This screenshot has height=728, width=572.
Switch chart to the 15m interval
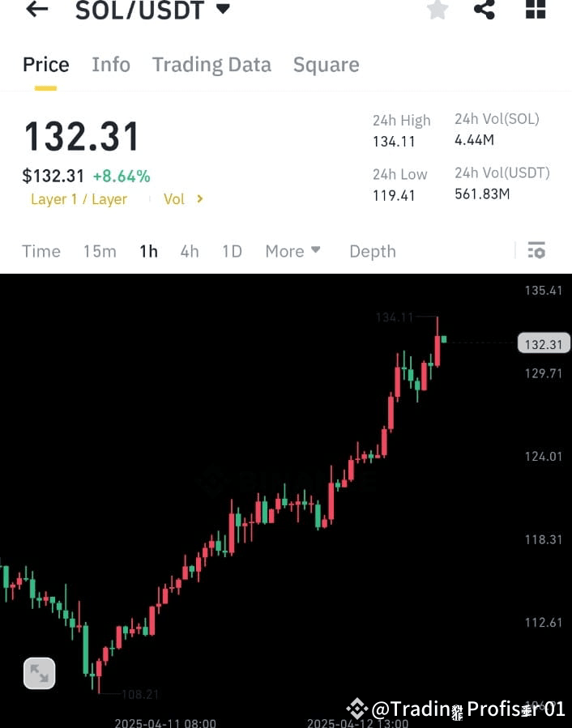[99, 251]
